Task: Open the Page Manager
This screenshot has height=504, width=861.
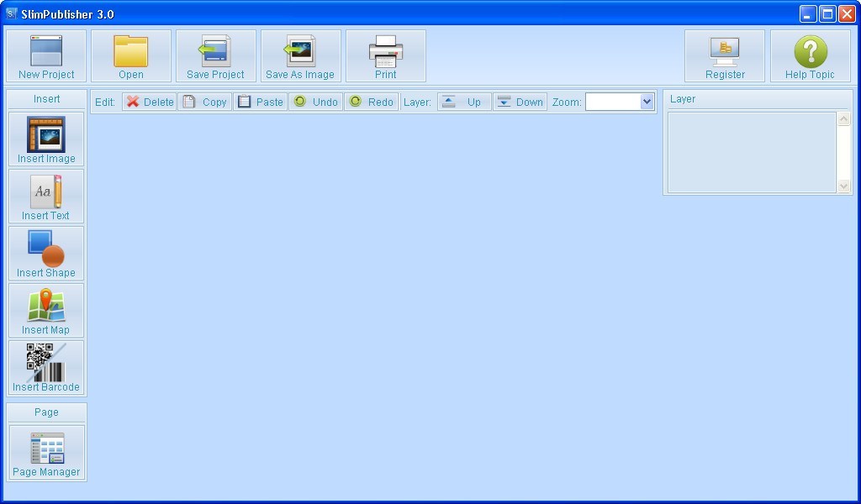Action: tap(47, 453)
